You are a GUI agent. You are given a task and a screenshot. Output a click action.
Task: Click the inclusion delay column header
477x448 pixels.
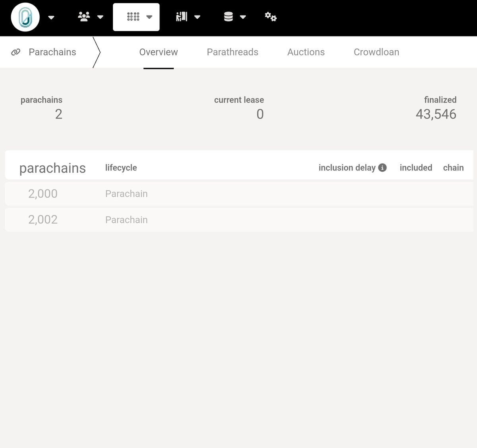click(x=347, y=168)
